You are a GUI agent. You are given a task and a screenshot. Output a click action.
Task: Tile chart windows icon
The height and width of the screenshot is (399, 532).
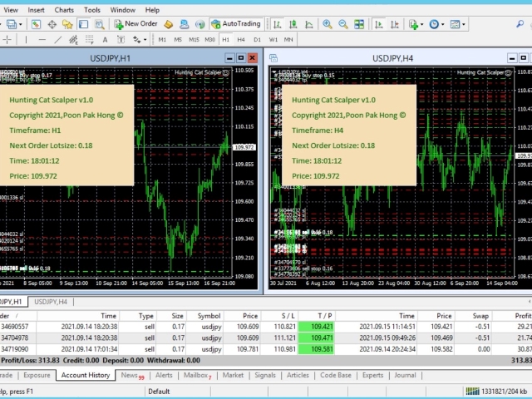point(359,24)
